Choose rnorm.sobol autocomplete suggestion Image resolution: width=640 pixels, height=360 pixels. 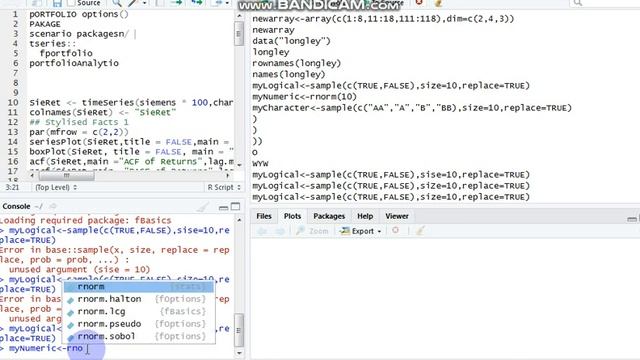click(x=138, y=336)
